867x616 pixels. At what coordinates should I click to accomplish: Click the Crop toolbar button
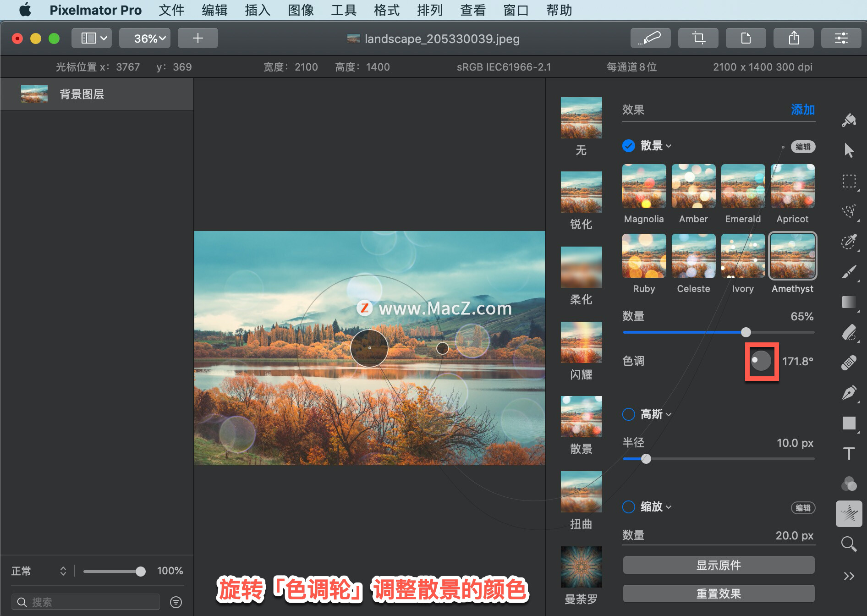[698, 38]
